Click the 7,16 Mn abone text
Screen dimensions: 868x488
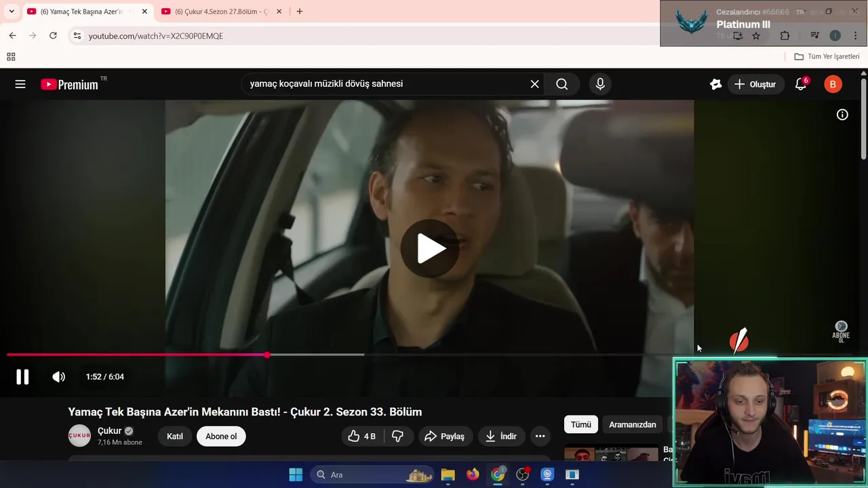(x=120, y=443)
